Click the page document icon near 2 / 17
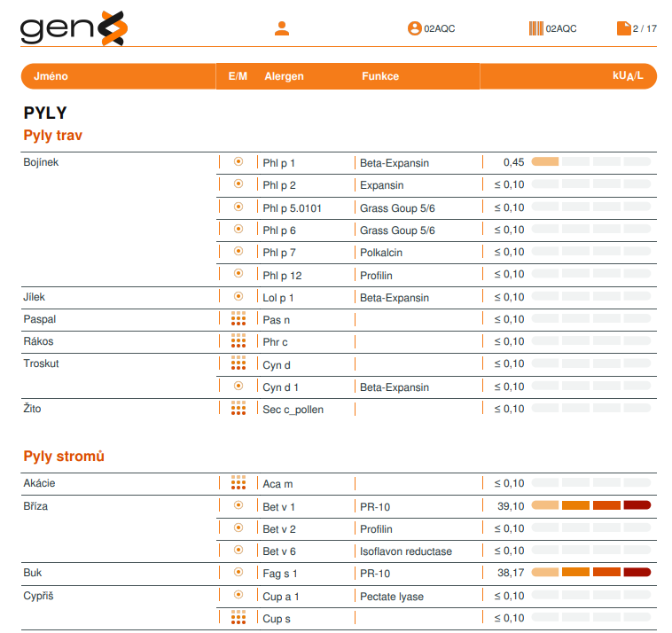Screen dimensions: 672x633 click(623, 28)
